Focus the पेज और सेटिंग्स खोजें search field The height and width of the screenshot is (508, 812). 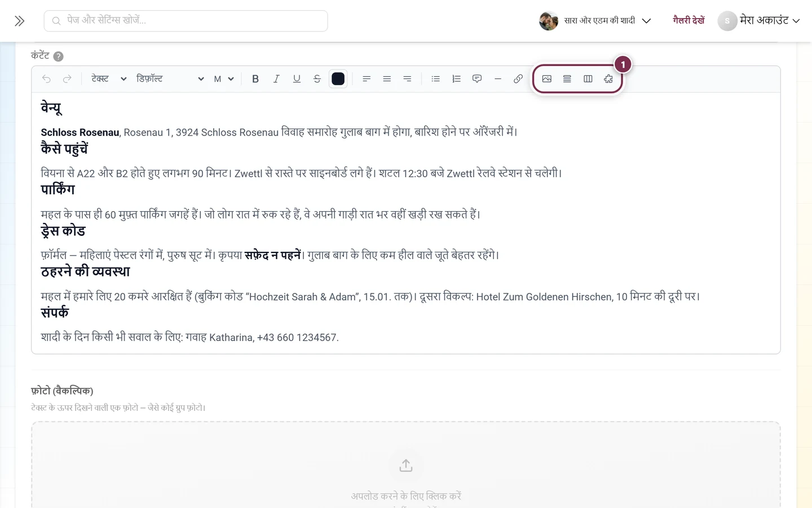click(186, 21)
